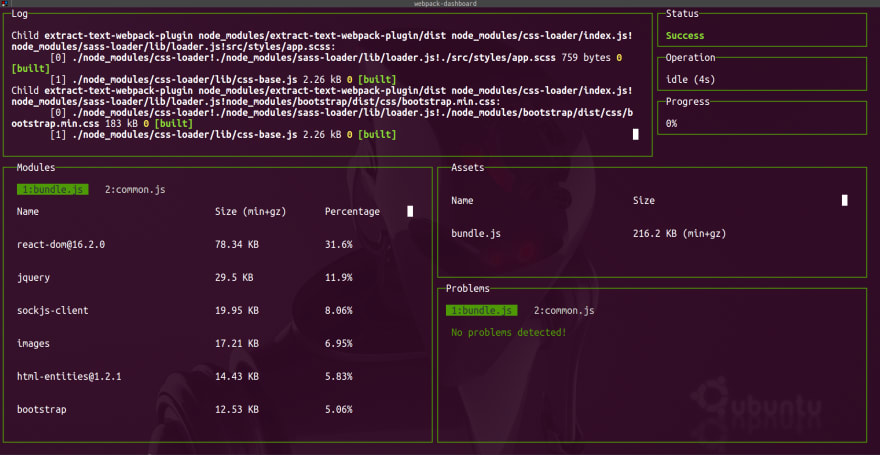
Task: Click the white scroll indicator in the Assets panel
Action: point(845,200)
